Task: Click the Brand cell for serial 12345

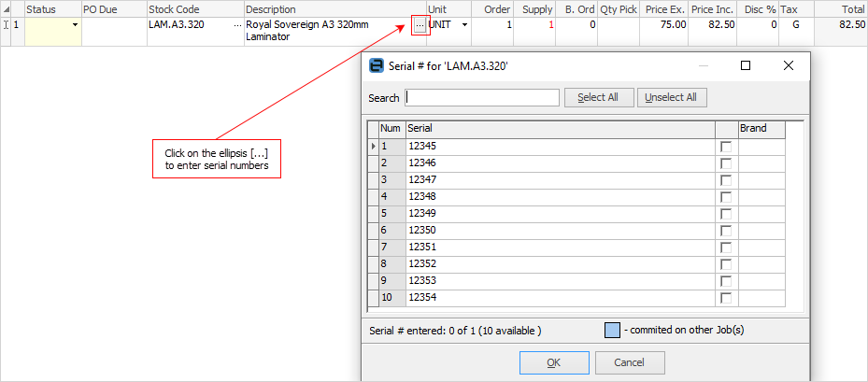Action: coord(761,148)
